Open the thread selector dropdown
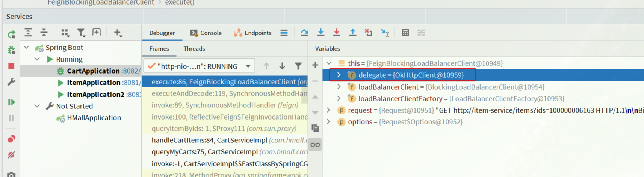Screen dimensions: 644x177 point(248,66)
